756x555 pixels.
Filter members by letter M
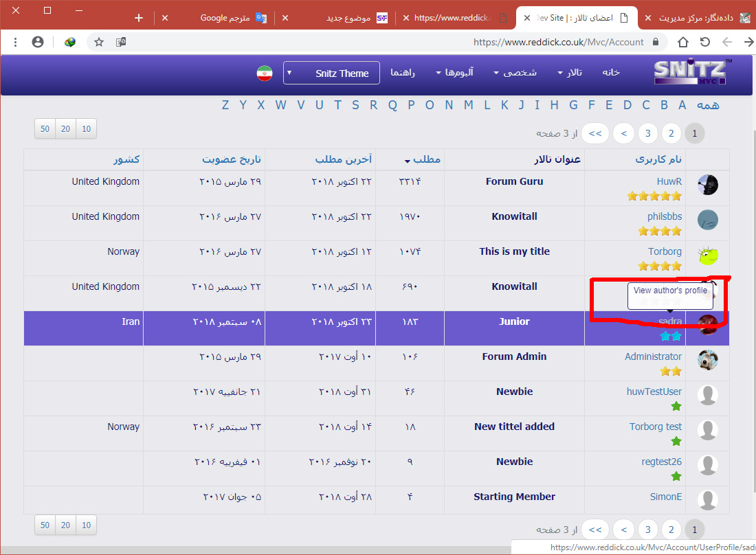(x=468, y=105)
